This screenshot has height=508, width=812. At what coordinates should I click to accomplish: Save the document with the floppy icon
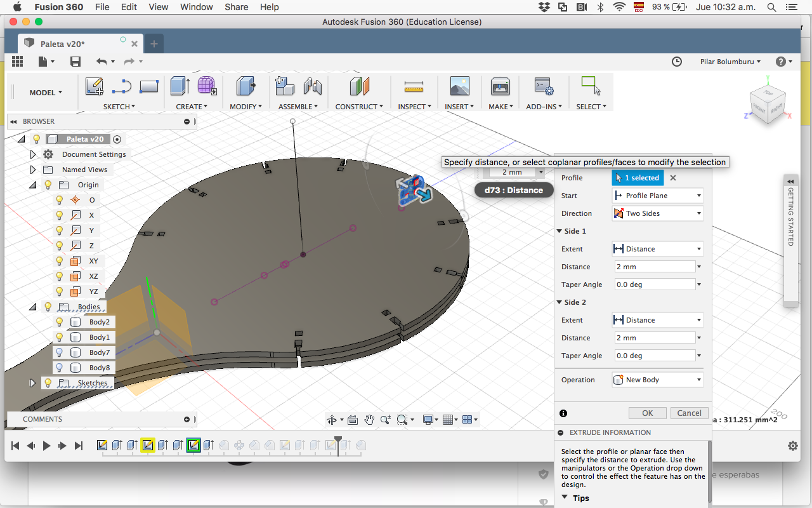click(75, 61)
